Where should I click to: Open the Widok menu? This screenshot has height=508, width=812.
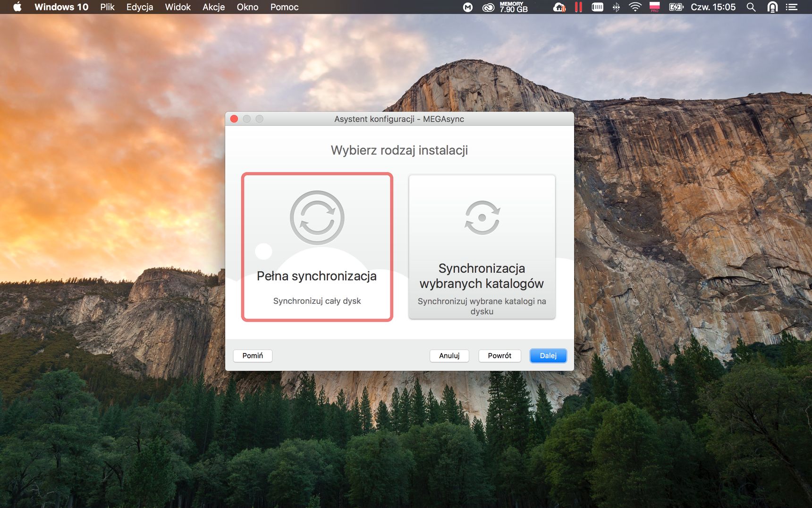178,7
